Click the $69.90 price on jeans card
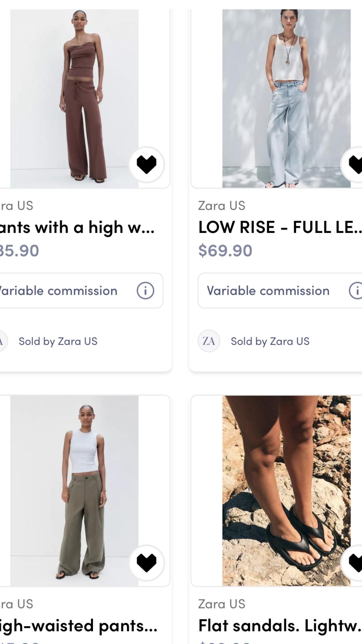362x644 pixels. pos(224,251)
